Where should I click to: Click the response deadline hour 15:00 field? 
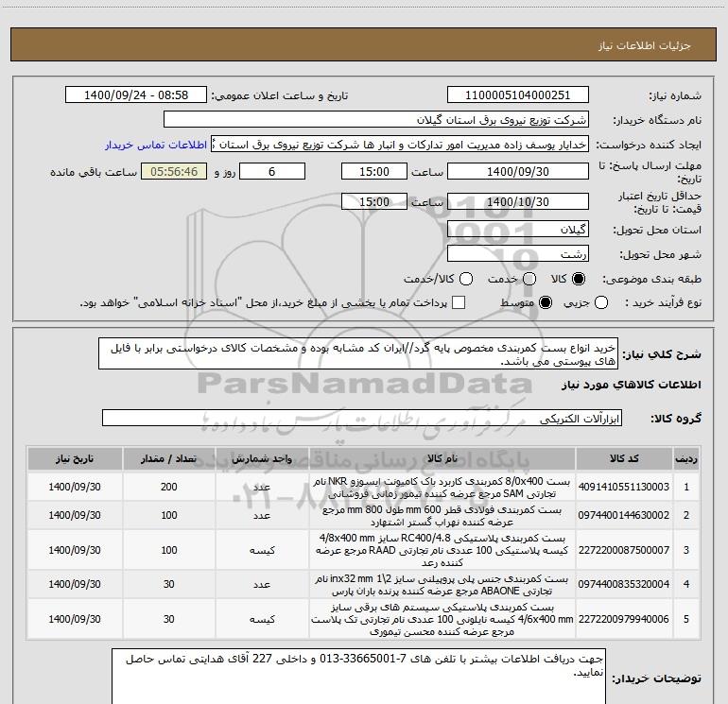pos(374,171)
